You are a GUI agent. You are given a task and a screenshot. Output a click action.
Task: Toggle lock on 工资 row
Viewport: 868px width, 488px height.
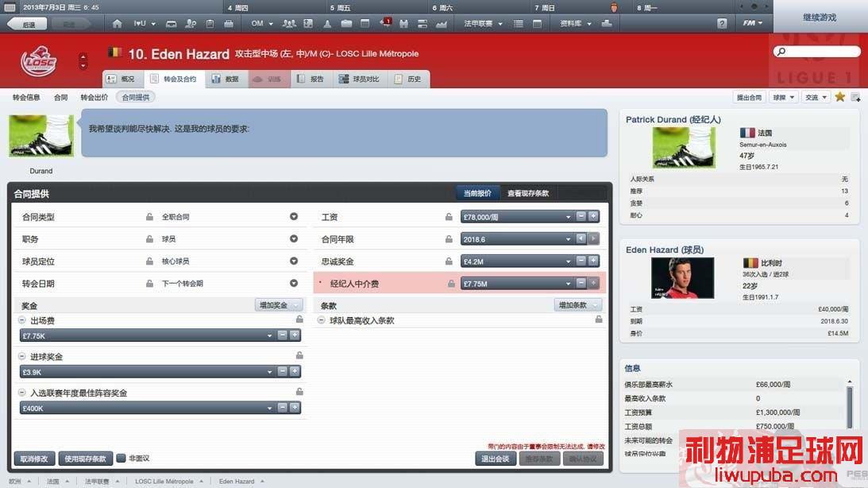tap(449, 217)
